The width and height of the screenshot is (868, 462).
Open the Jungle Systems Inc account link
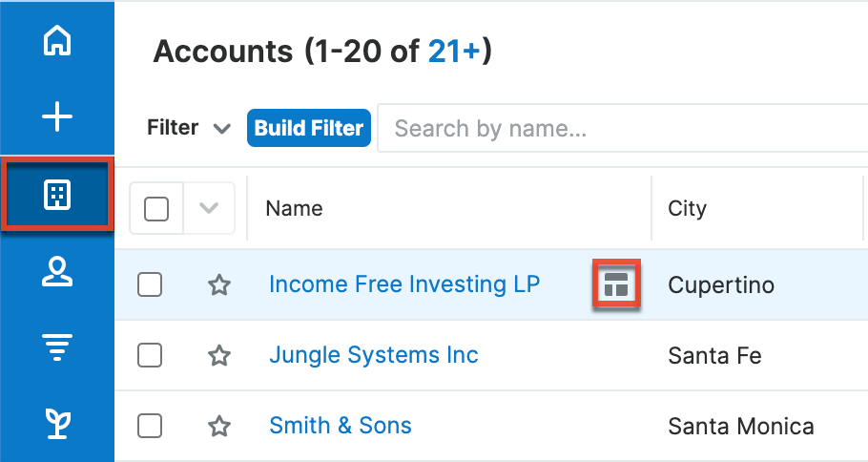(373, 356)
